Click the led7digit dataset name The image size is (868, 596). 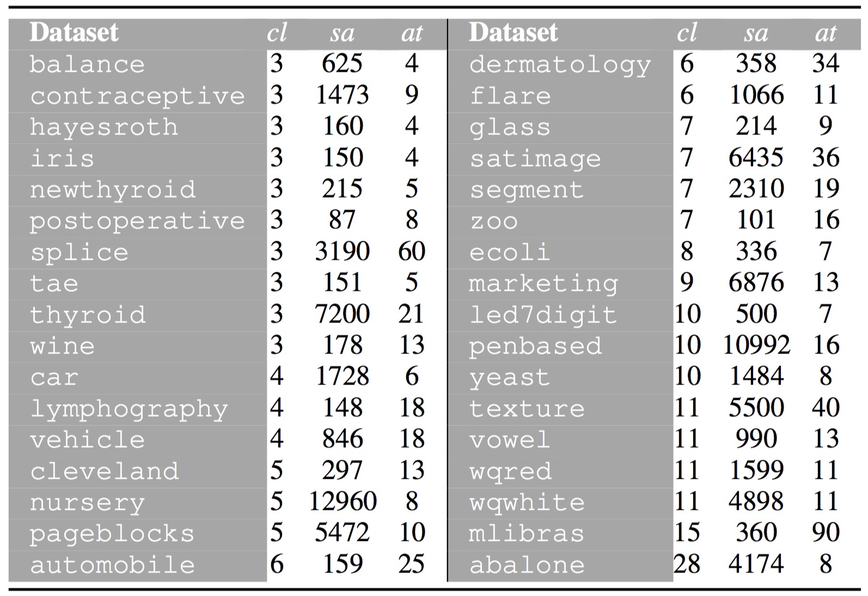(543, 315)
